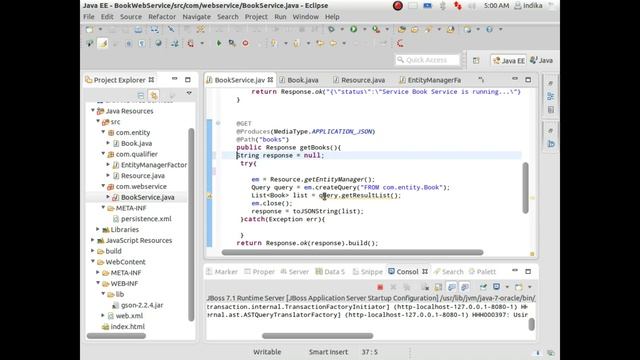The height and width of the screenshot is (360, 640).
Task: Open the Refactor menu
Action: click(162, 17)
